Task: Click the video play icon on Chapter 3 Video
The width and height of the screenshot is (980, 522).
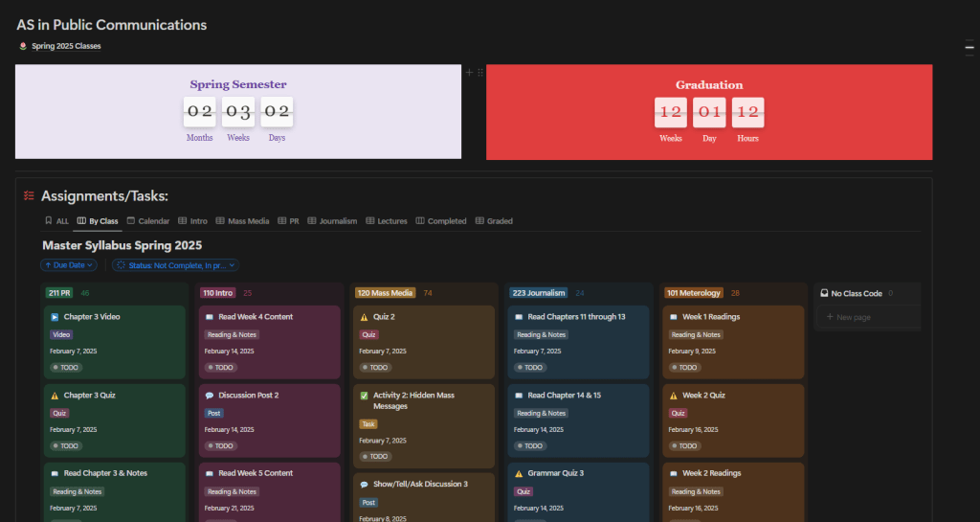Action: coord(55,317)
